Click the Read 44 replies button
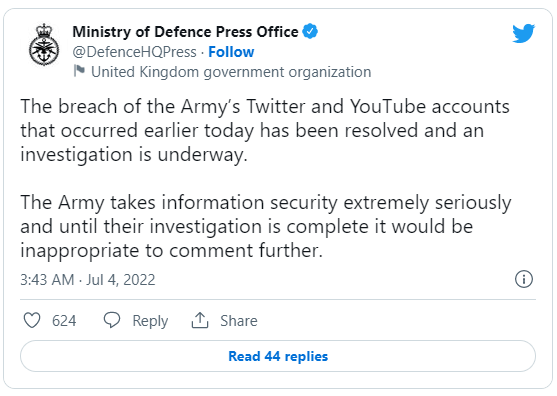The image size is (557, 396). tap(278, 356)
